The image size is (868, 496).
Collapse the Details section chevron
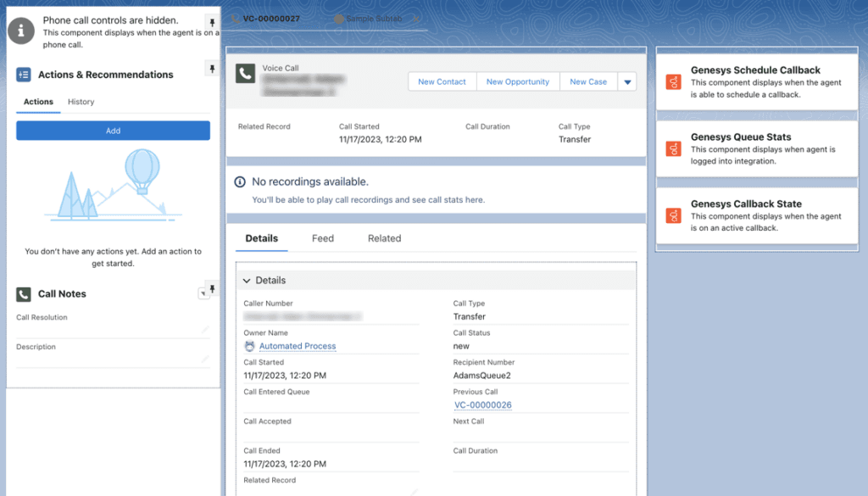(x=246, y=280)
